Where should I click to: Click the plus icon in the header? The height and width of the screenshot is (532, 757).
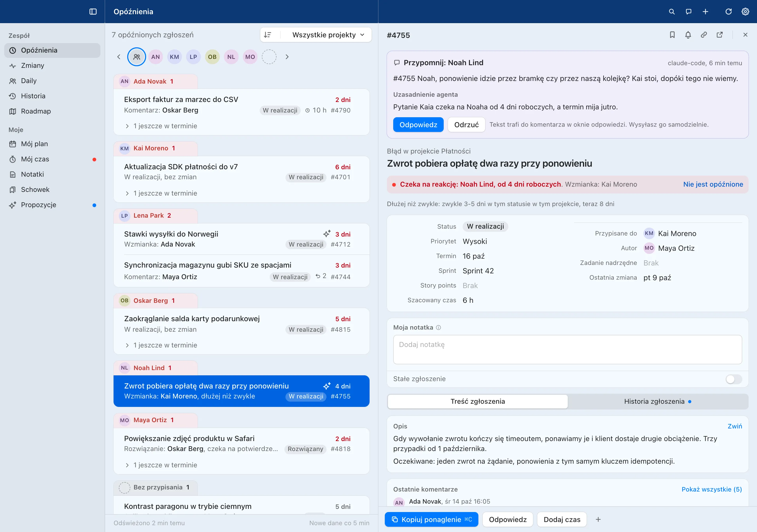(x=705, y=12)
